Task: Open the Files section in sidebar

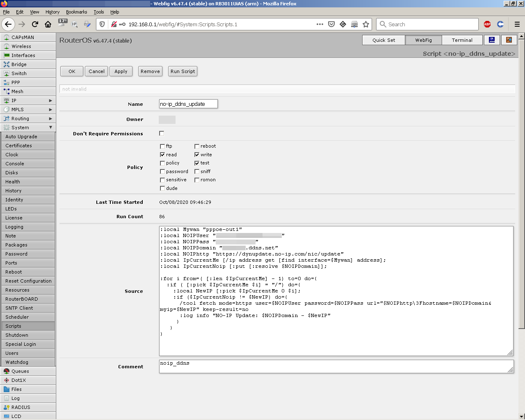Action: [x=16, y=389]
